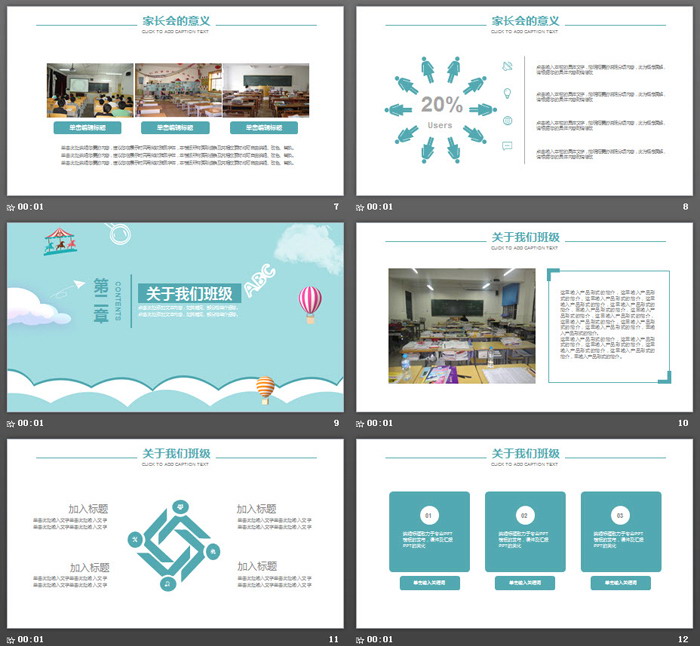Click slide number 9 label

tap(336, 423)
